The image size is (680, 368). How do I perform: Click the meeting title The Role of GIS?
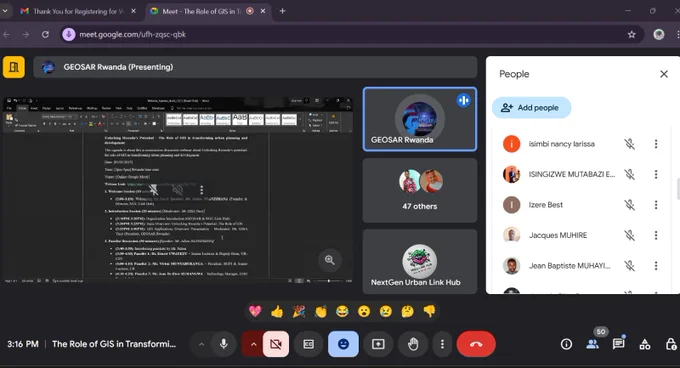pos(114,344)
